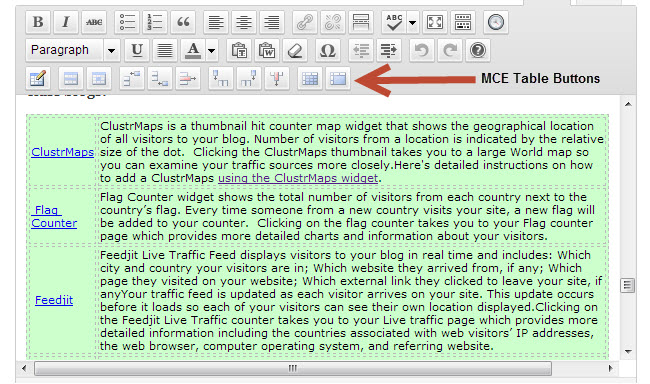Click the vertical scrollbar down arrow
This screenshot has width=650, height=384.
tap(628, 352)
